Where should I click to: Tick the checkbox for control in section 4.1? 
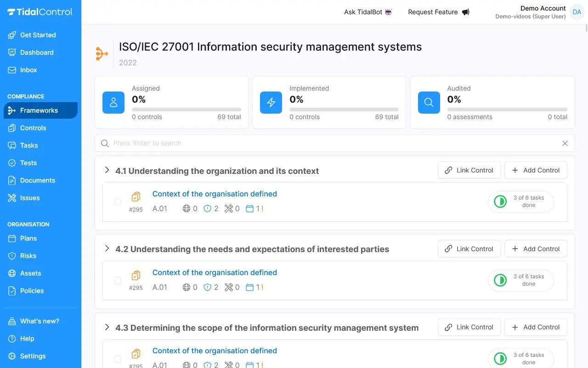[118, 202]
